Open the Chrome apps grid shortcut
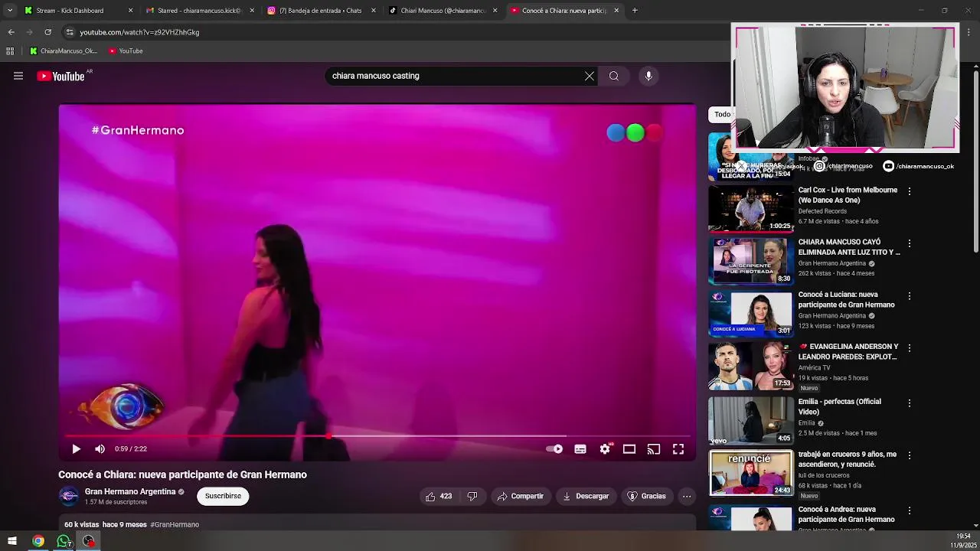This screenshot has height=551, width=980. pyautogui.click(x=10, y=51)
